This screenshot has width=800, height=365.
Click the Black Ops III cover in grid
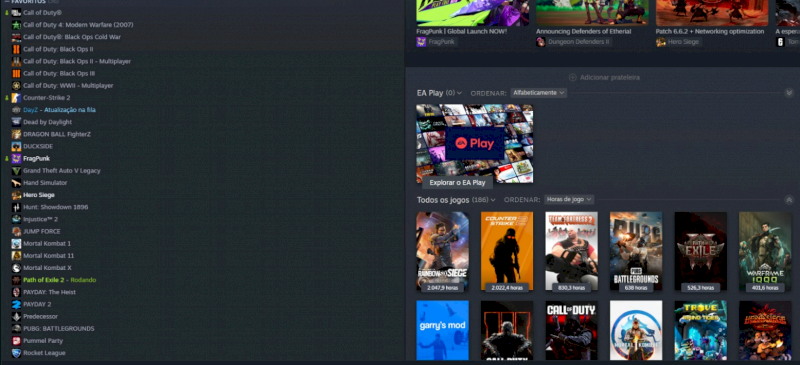coord(507,330)
